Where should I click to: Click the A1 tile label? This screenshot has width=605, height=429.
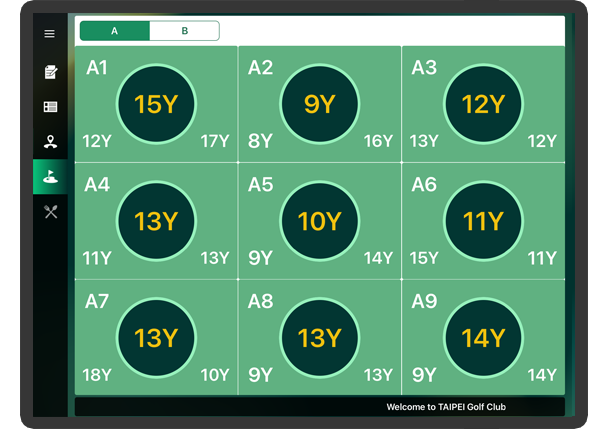pos(97,68)
